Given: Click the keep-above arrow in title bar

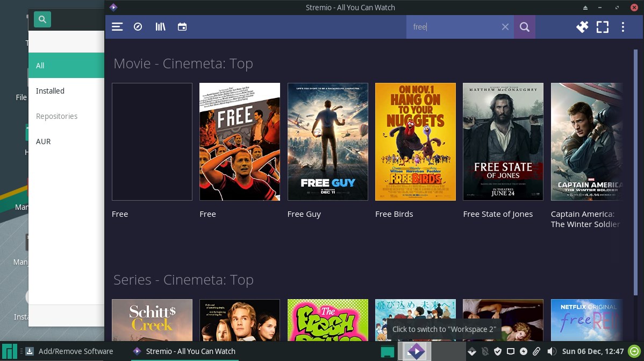Looking at the screenshot, I should 585,8.
